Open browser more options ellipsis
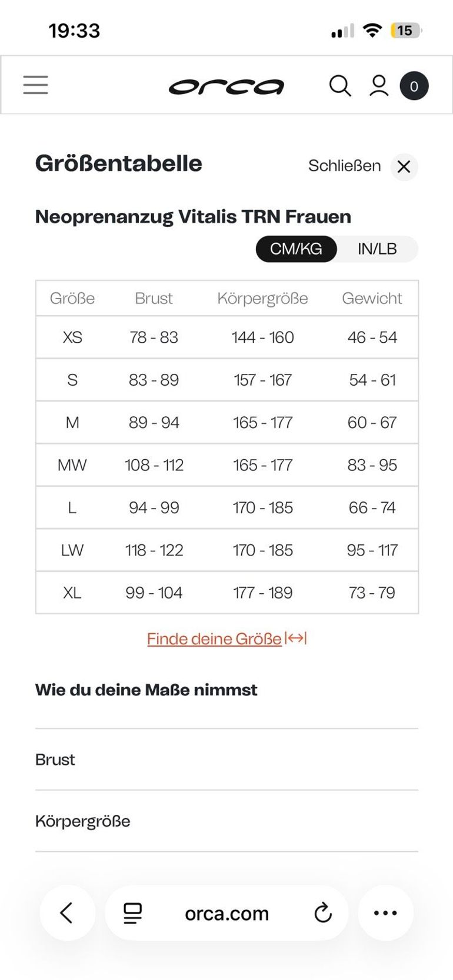The image size is (453, 980). tap(386, 913)
